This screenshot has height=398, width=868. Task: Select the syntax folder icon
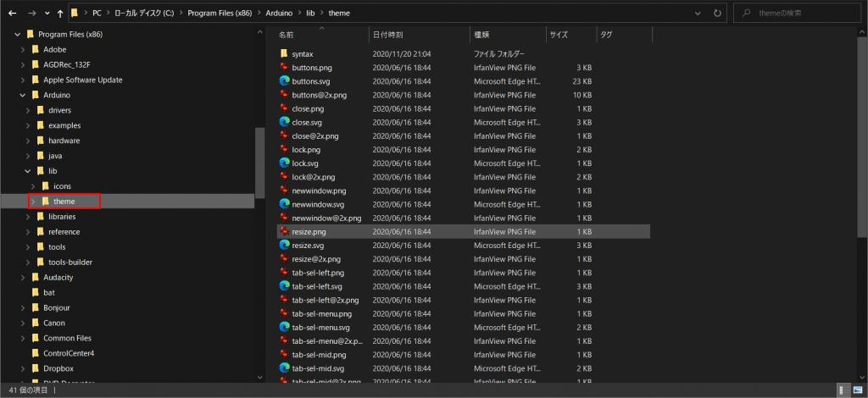[x=285, y=54]
